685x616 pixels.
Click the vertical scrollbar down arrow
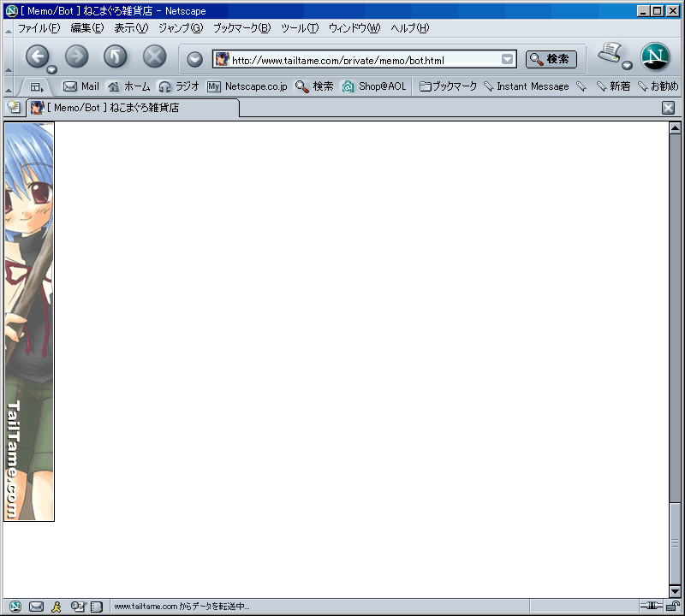tap(675, 591)
